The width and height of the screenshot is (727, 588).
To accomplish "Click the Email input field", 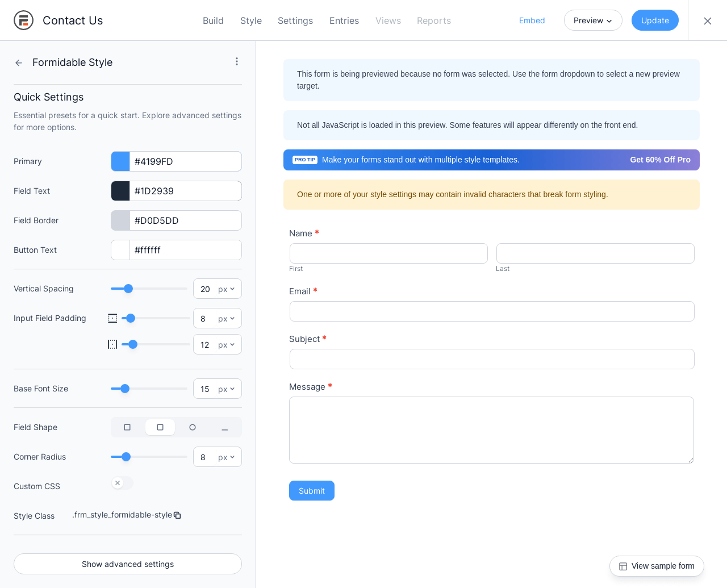I will (x=492, y=311).
